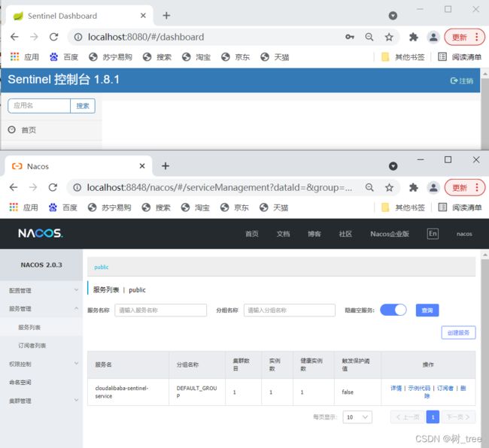This screenshot has width=489, height=448.
Task: Open Chrome menu dots in Nacos window
Action: [x=477, y=187]
